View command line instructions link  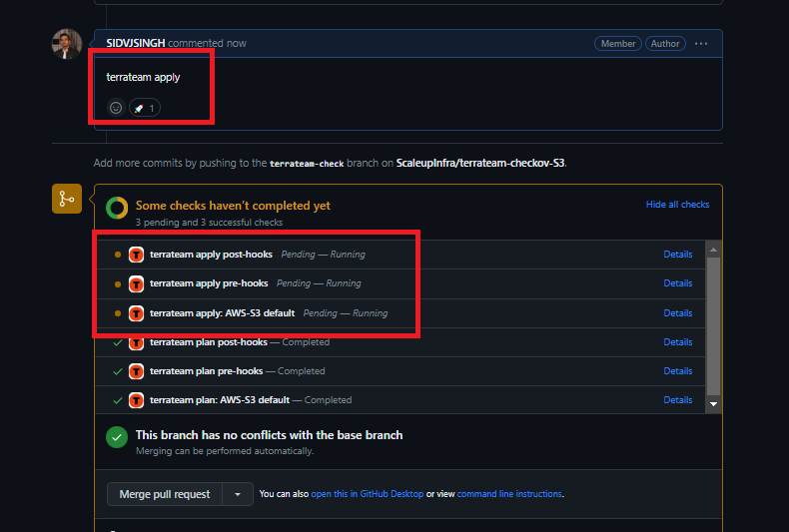pos(509,494)
